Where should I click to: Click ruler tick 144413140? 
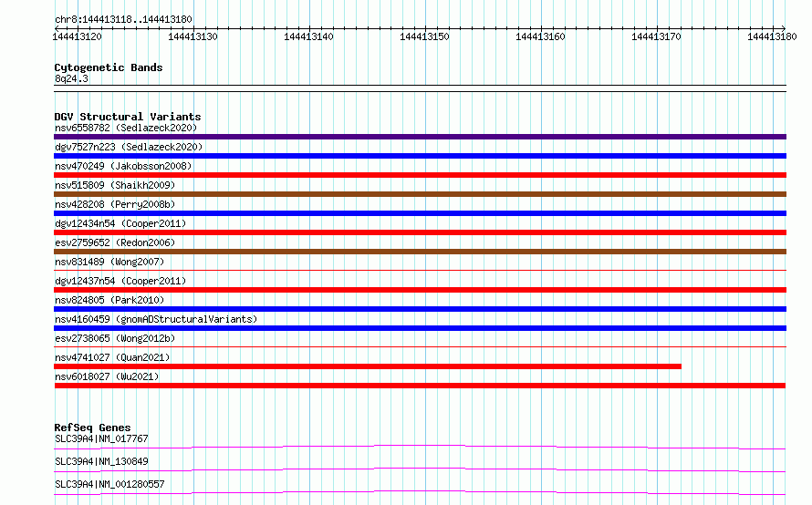point(308,36)
